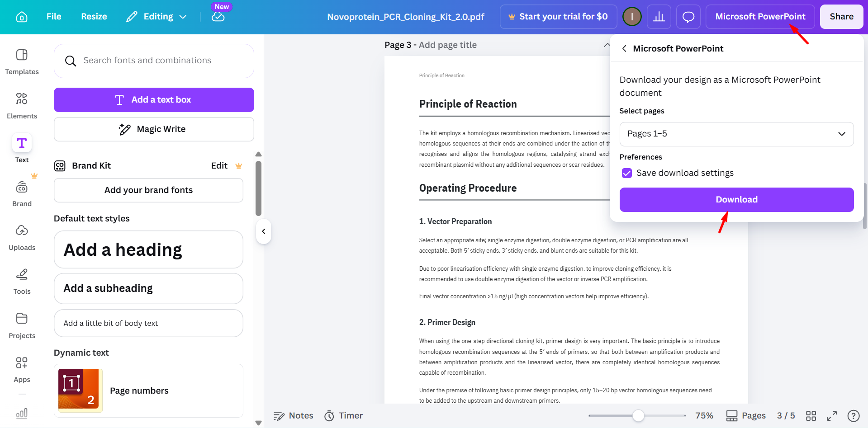Click Add a text box button
Viewport: 868px width, 428px height.
click(154, 100)
